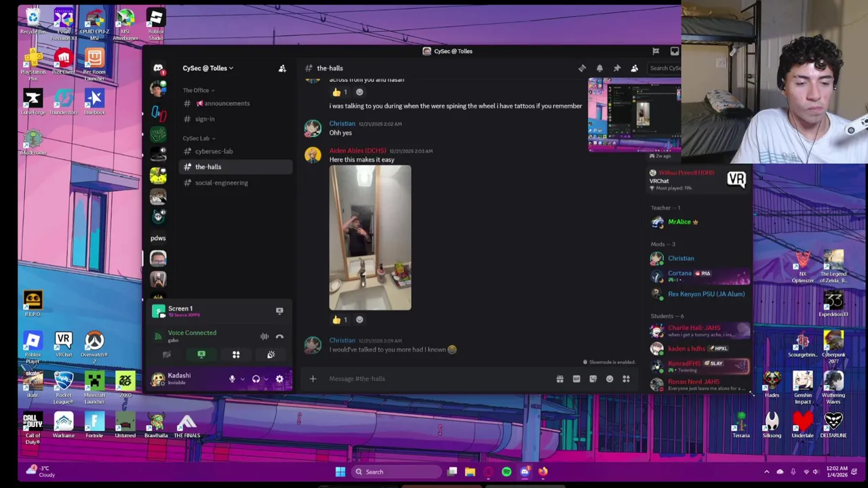Open Fortnite desktop shortcut
This screenshot has height=488, width=868.
94,426
